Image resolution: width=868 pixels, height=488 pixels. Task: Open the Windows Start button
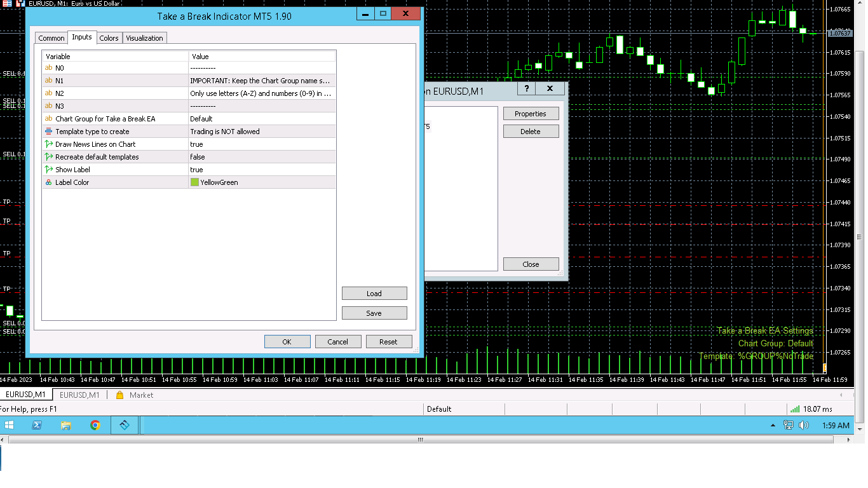click(x=10, y=425)
